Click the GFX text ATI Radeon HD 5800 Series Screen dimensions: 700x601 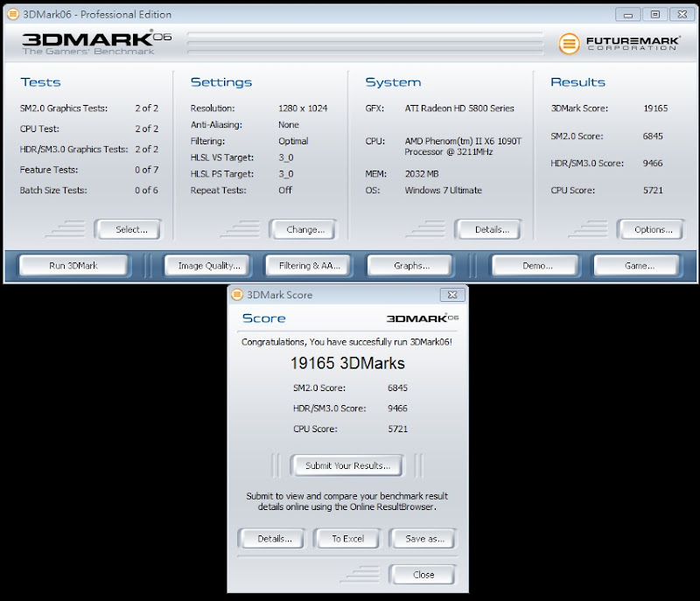point(459,108)
